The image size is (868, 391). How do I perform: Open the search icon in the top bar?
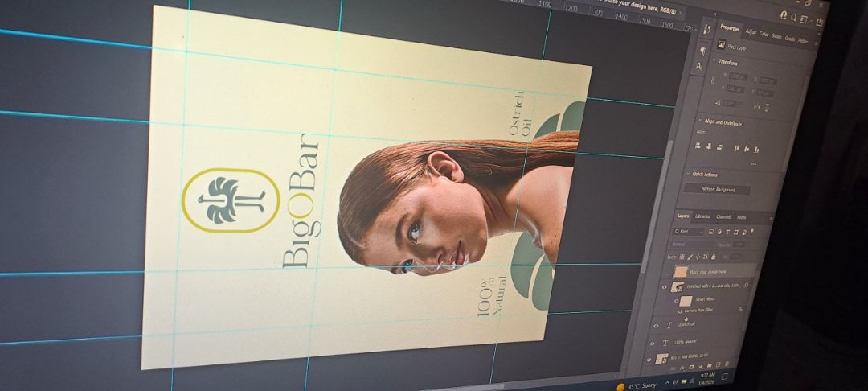click(x=794, y=17)
